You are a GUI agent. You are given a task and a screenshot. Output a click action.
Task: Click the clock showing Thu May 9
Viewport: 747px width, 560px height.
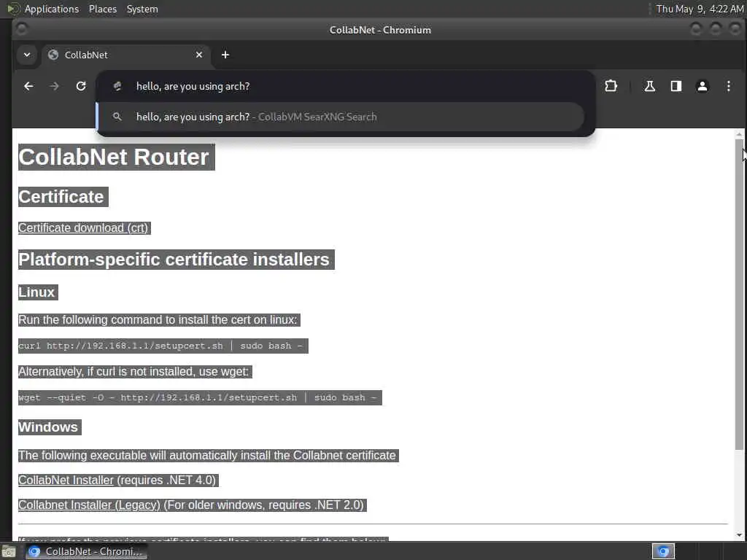coord(700,9)
